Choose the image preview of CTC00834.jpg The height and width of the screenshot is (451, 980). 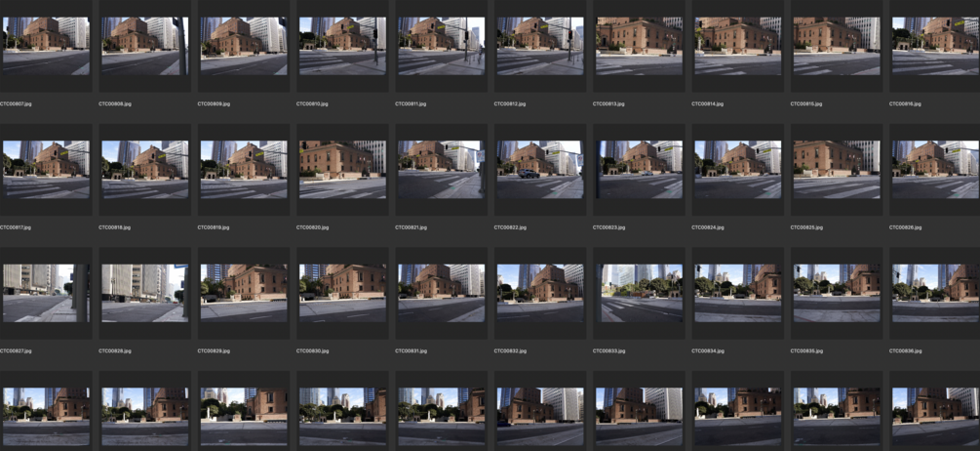point(737,294)
